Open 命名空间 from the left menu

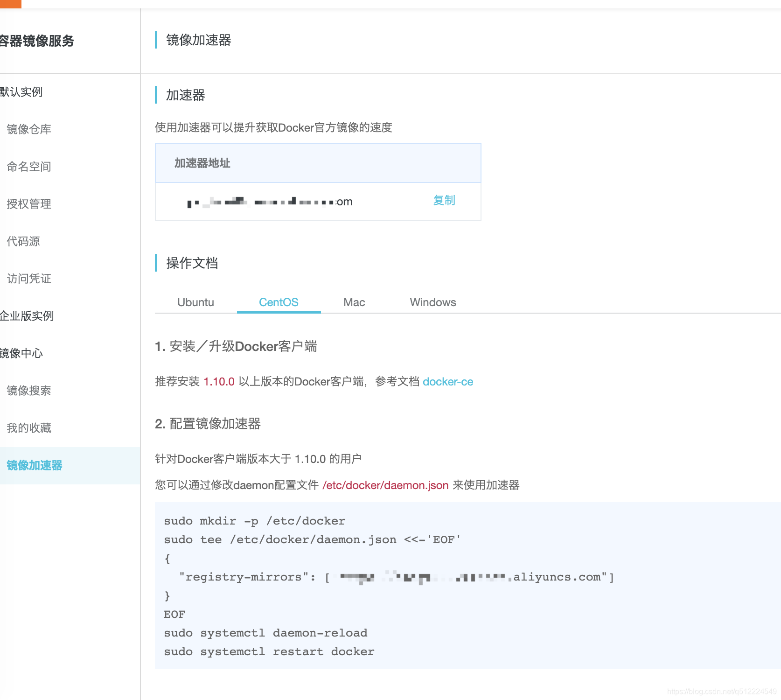click(x=29, y=167)
